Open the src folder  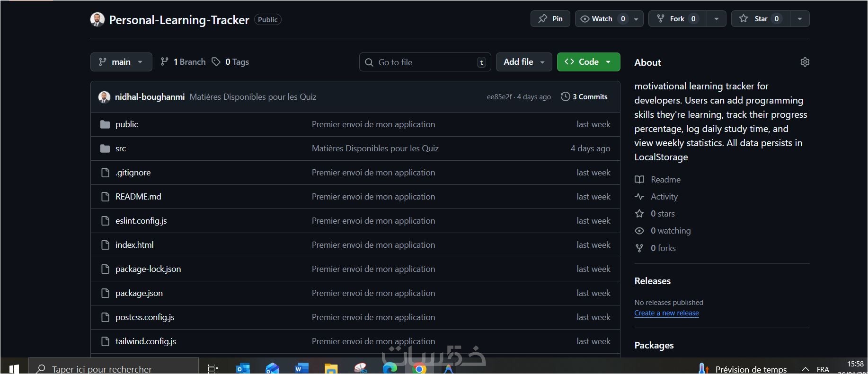point(121,148)
